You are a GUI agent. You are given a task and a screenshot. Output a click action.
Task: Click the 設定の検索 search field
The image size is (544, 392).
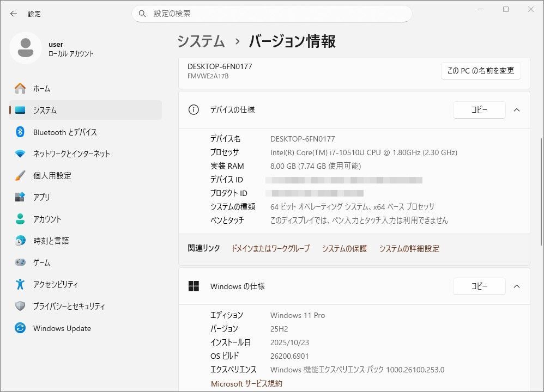tap(271, 14)
